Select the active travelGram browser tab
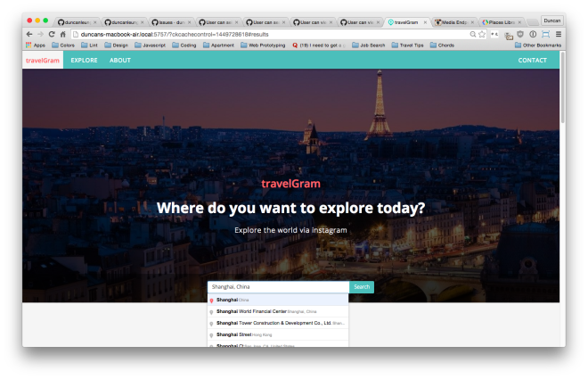The height and width of the screenshot is (379, 588). (405, 22)
